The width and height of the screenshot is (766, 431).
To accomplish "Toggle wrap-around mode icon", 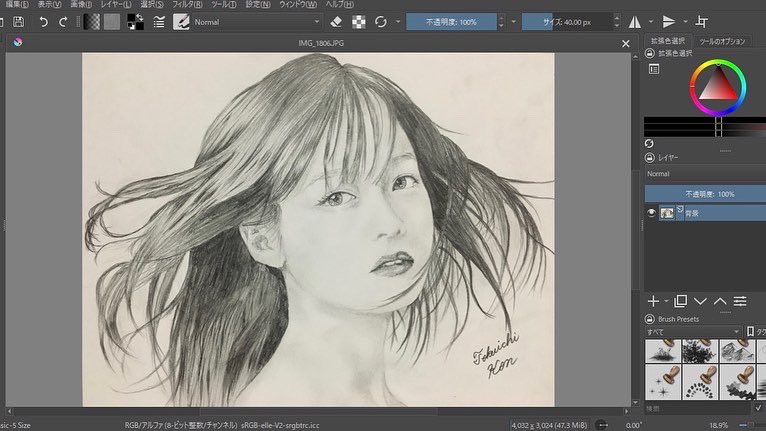I will click(702, 22).
